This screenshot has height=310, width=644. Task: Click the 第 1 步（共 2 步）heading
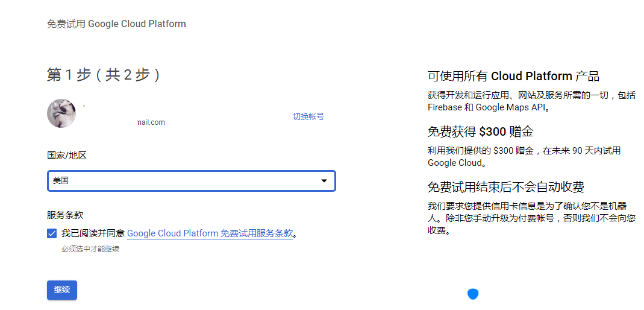104,75
